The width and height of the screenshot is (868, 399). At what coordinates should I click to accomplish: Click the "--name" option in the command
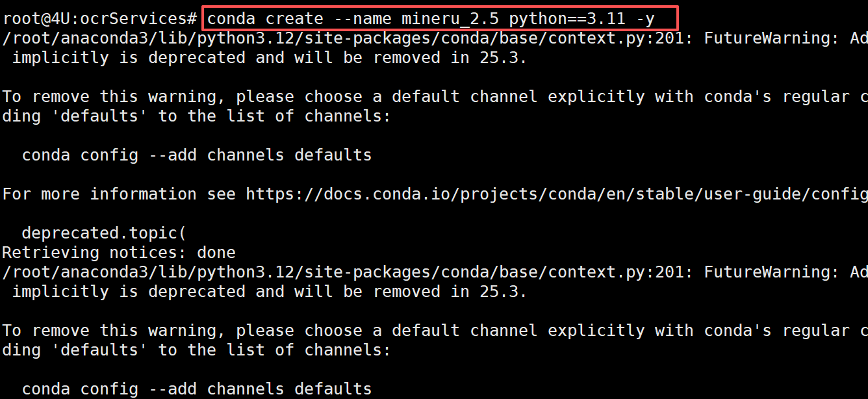pyautogui.click(x=363, y=18)
